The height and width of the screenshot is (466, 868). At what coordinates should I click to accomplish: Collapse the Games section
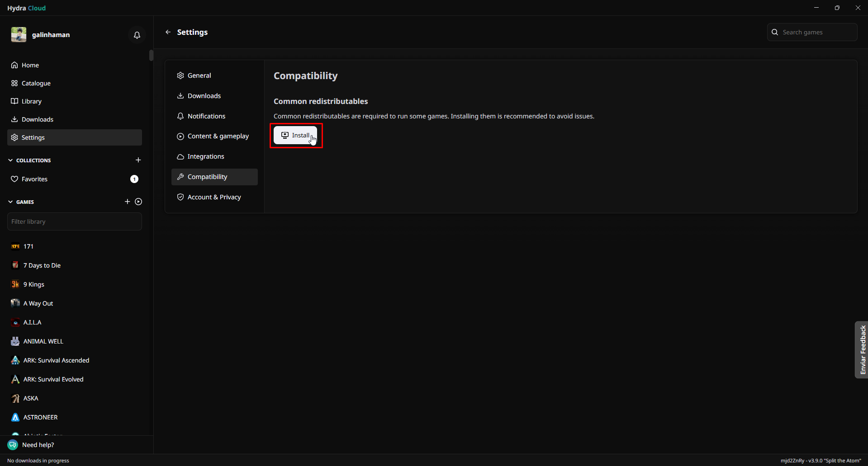click(x=10, y=202)
